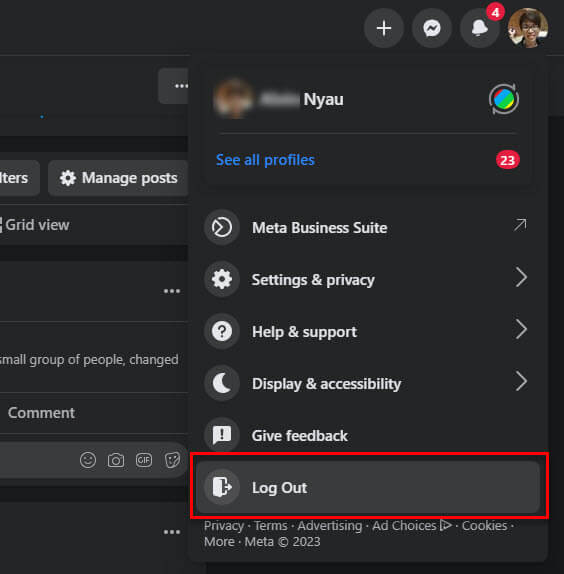This screenshot has height=574, width=564.
Task: Expand the Settings & privacy chevron
Action: 521,277
